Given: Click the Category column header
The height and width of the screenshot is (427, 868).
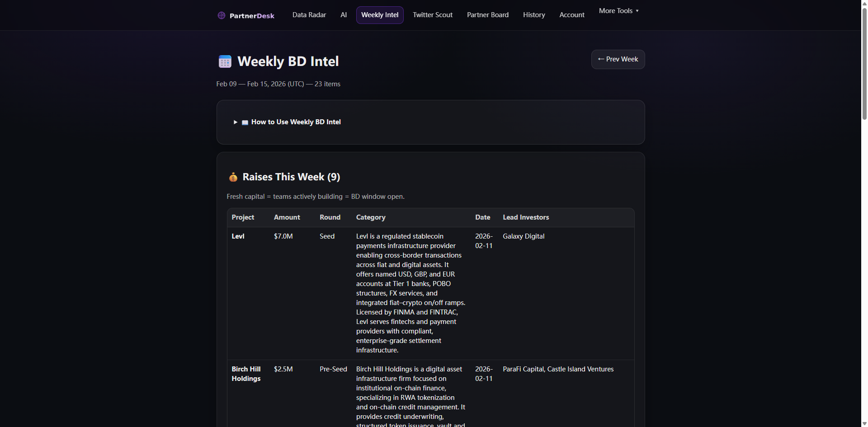Looking at the screenshot, I should coord(371,217).
